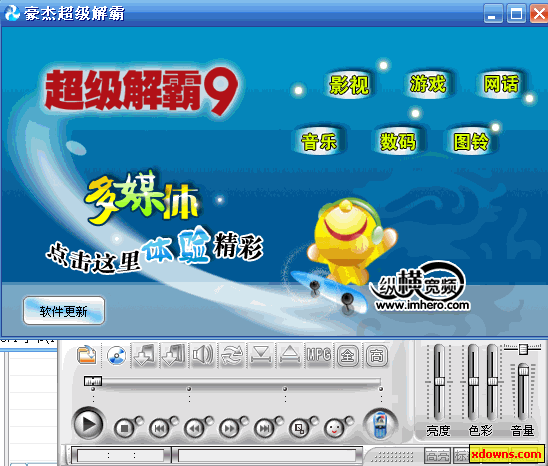This screenshot has width=548, height=466.
Task: Click the horizontal balance slider above volume
Action: [x=522, y=349]
